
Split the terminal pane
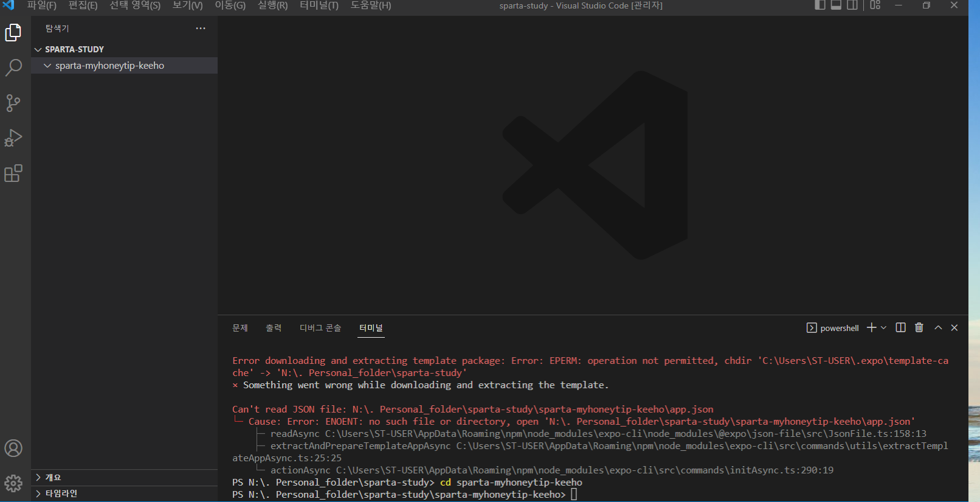tap(901, 327)
